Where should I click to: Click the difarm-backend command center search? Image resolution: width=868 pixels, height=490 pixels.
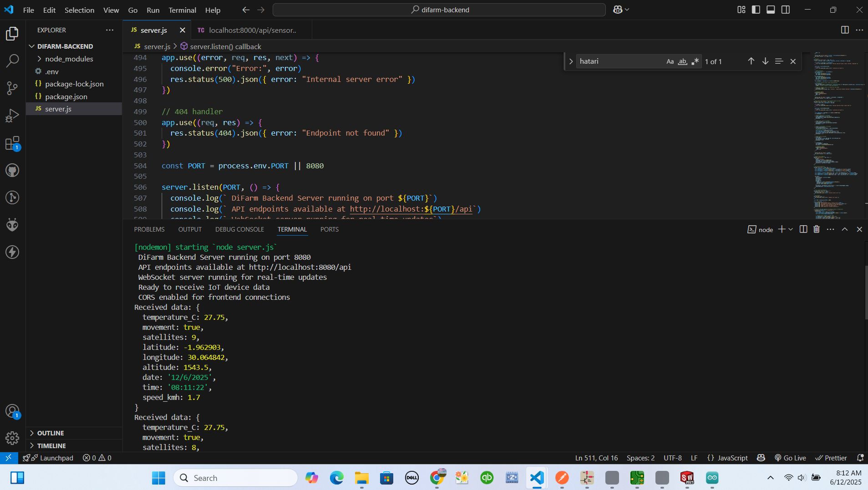(x=439, y=10)
